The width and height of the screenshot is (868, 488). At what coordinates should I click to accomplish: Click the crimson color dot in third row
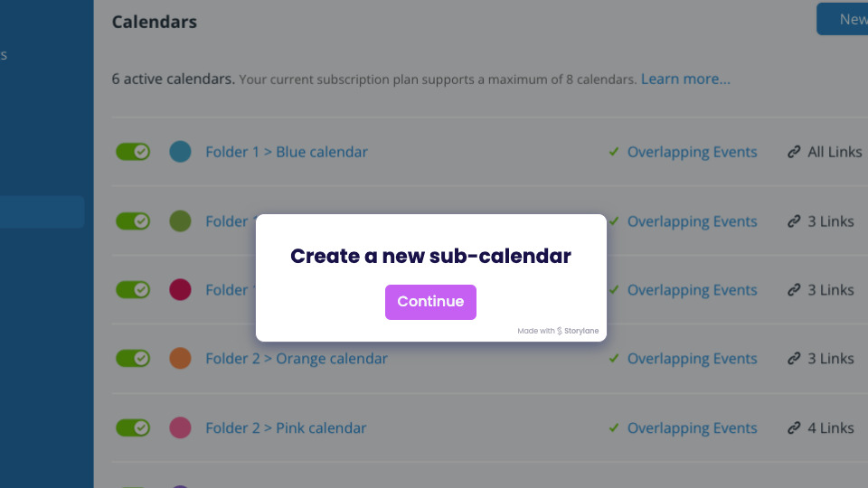180,289
